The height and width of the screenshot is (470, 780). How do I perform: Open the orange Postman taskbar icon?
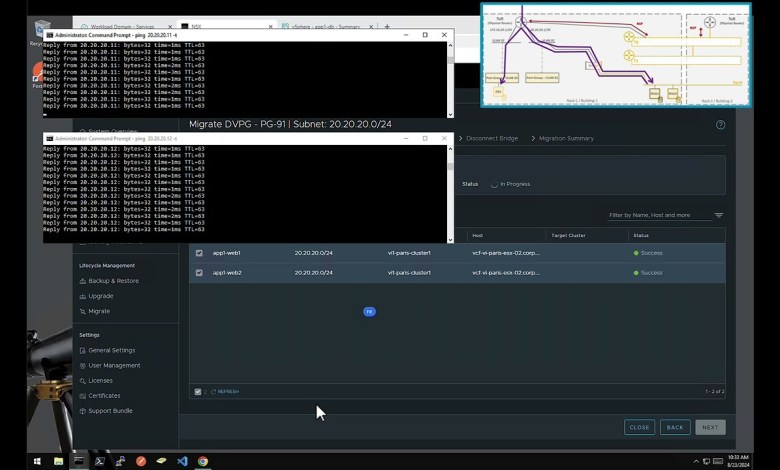click(x=141, y=461)
